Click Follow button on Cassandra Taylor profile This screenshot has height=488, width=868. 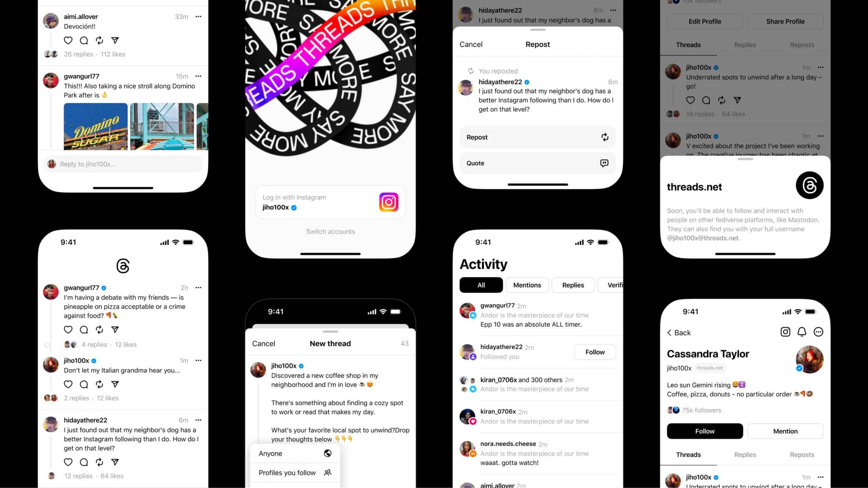coord(705,431)
